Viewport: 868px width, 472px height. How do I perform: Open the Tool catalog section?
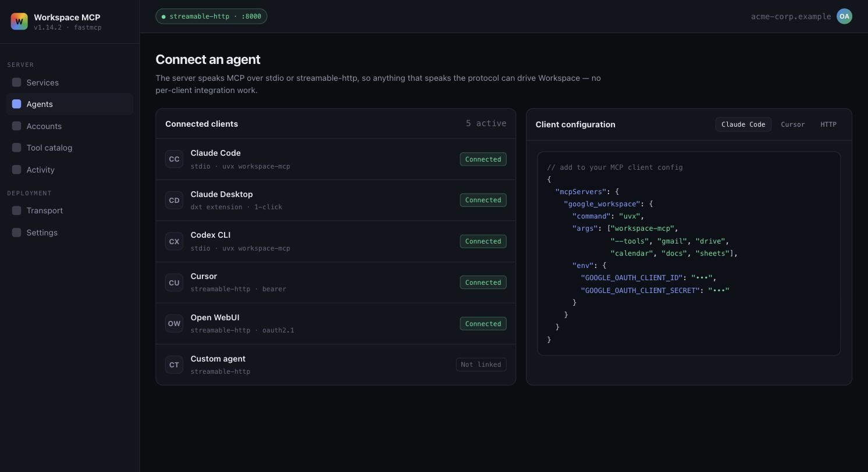click(70, 148)
